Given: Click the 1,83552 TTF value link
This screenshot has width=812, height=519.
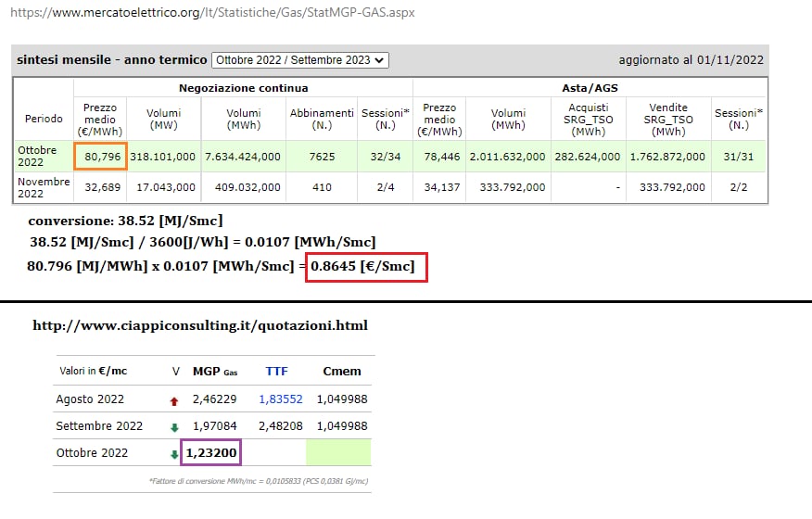Looking at the screenshot, I should point(280,399).
